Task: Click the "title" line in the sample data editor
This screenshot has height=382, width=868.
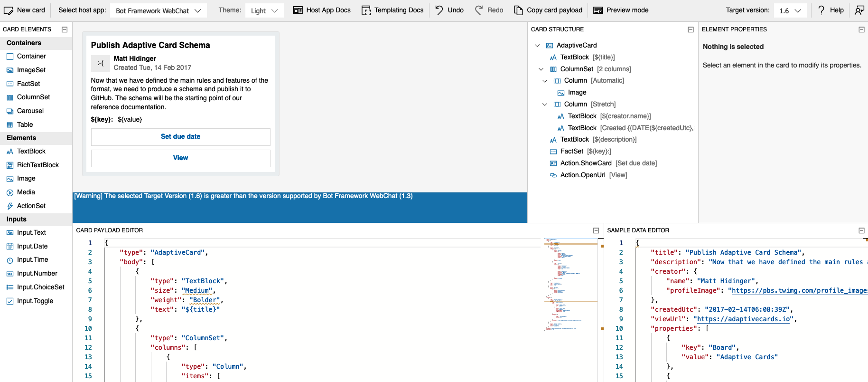Action: tap(727, 252)
